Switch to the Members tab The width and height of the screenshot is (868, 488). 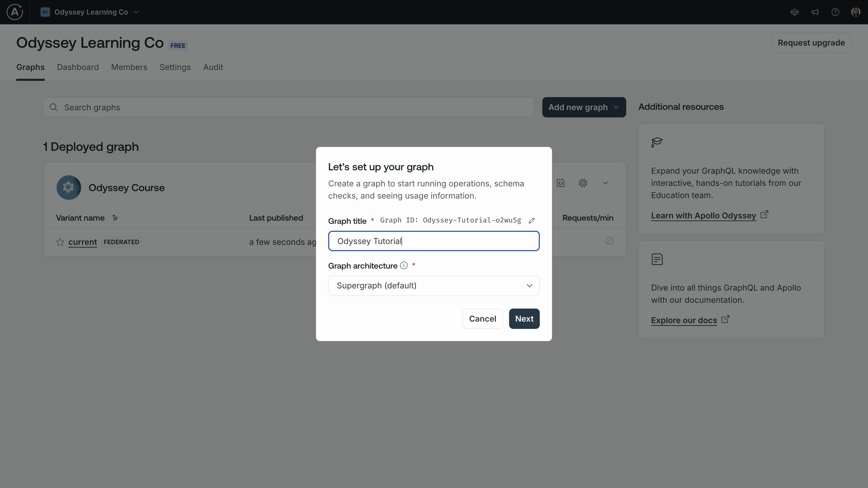(x=129, y=67)
